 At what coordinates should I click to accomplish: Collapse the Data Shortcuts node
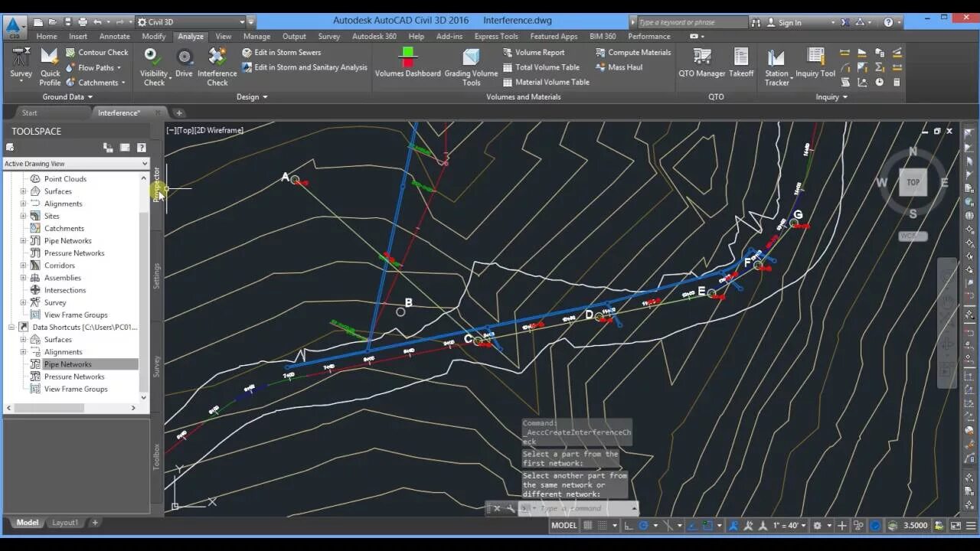[11, 328]
